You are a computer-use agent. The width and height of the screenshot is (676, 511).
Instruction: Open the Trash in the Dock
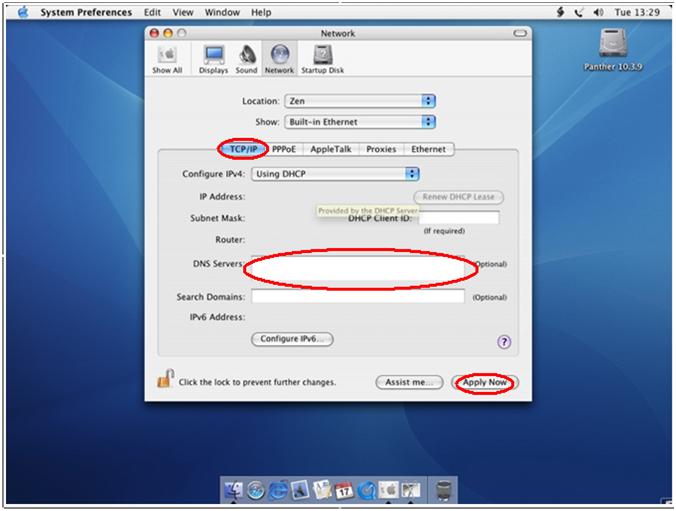coord(444,490)
